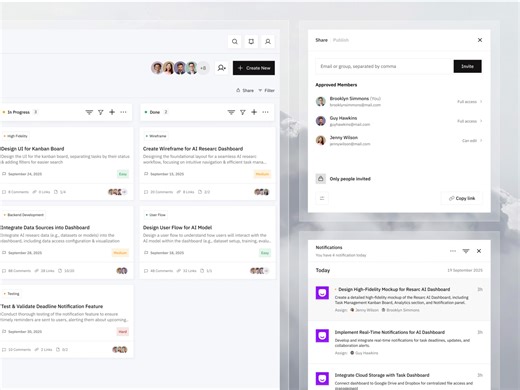Click the email or group input field
Image resolution: width=520 pixels, height=390 pixels.
384,66
